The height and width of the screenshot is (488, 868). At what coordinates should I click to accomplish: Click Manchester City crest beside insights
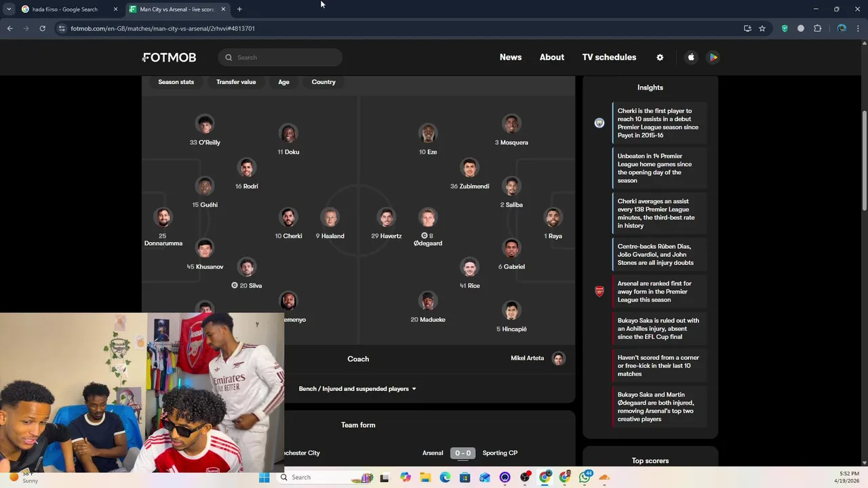599,123
